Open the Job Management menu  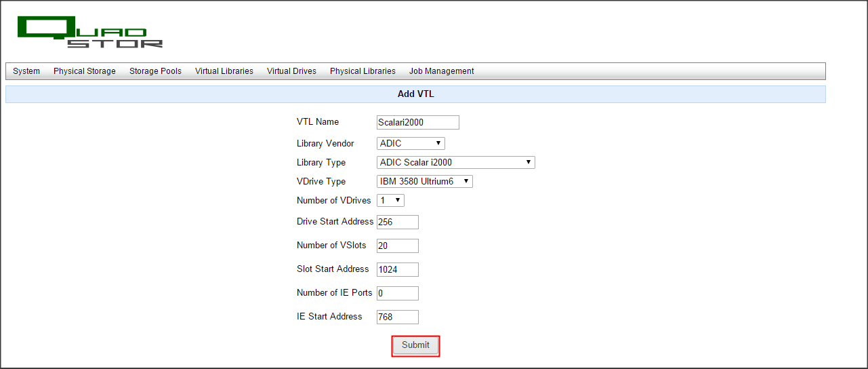(x=441, y=71)
